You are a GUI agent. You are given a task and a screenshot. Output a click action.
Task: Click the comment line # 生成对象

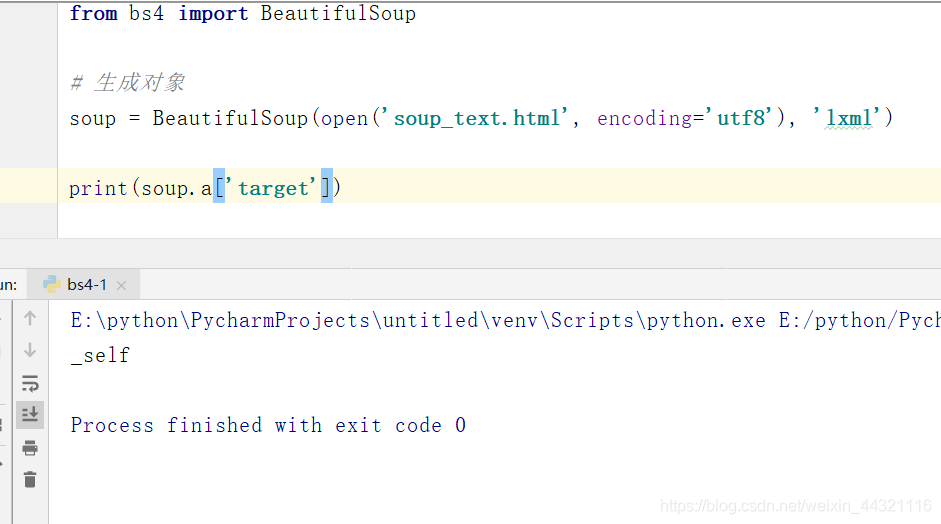[x=127, y=82]
